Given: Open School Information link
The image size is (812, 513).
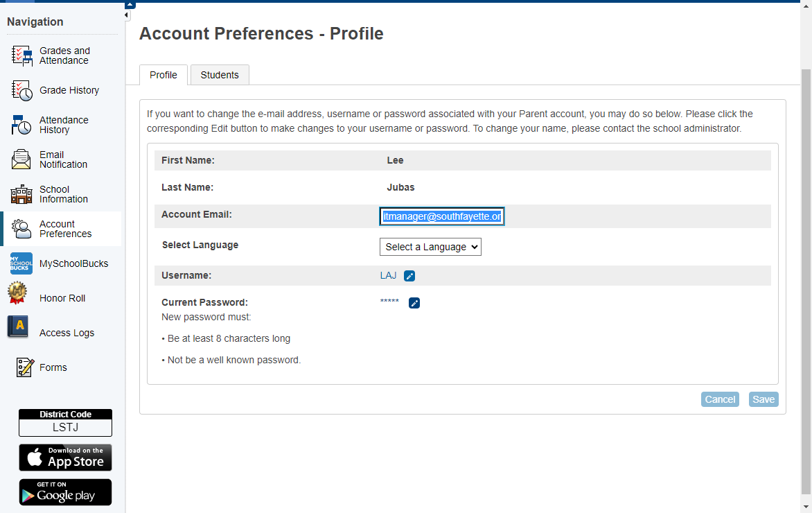Looking at the screenshot, I should pos(64,194).
